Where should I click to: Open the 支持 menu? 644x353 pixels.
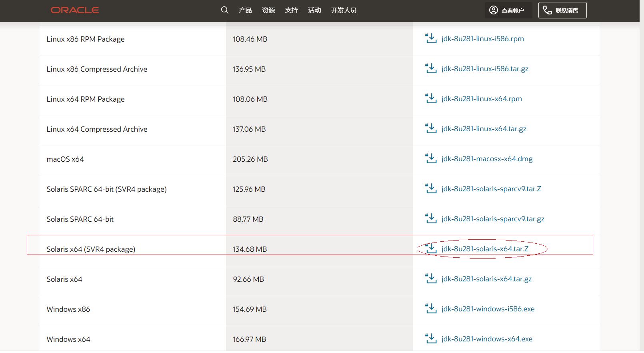[291, 10]
